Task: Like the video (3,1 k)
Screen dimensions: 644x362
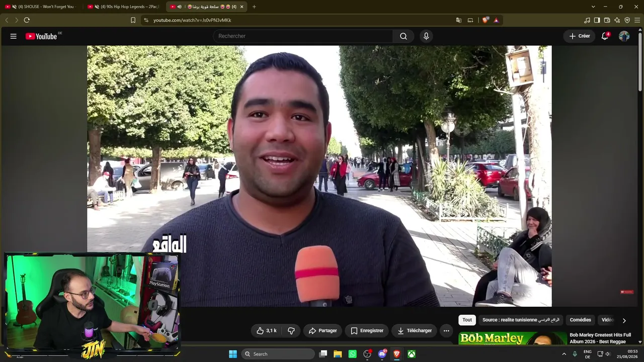Action: coord(267,330)
